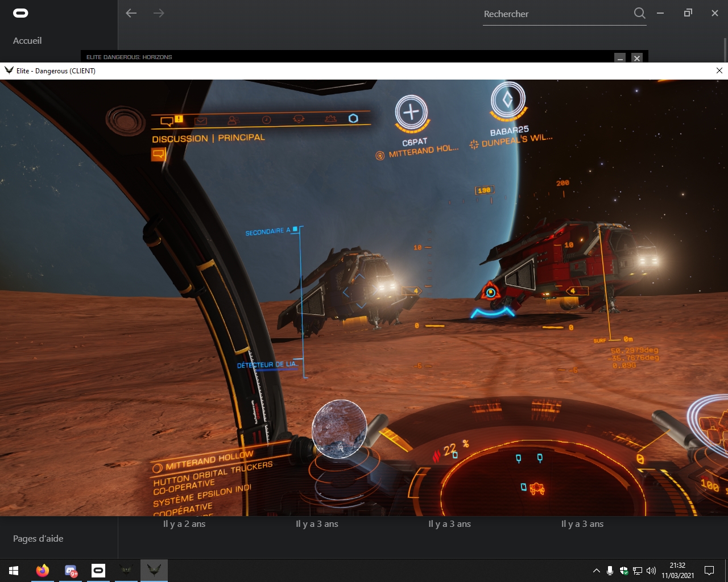This screenshot has height=582, width=728.
Task: Open the history clock tab icon
Action: pyautogui.click(x=266, y=120)
